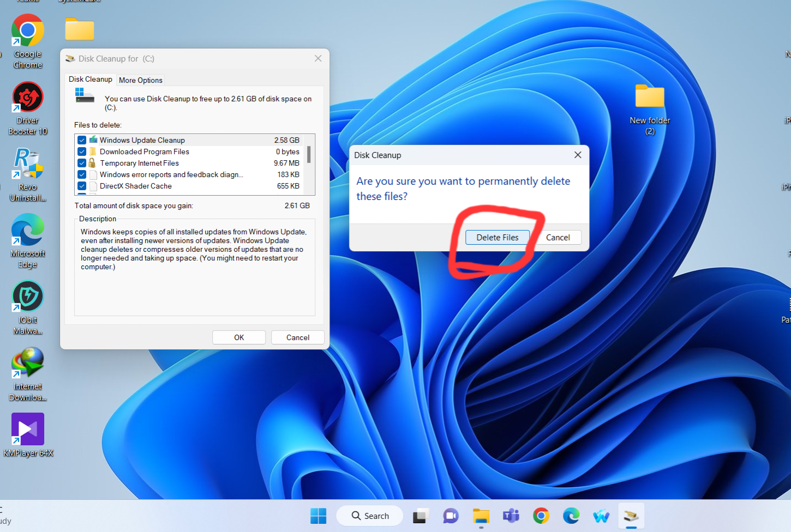
Task: Select KMPlayer 64X desktop icon
Action: click(x=28, y=430)
